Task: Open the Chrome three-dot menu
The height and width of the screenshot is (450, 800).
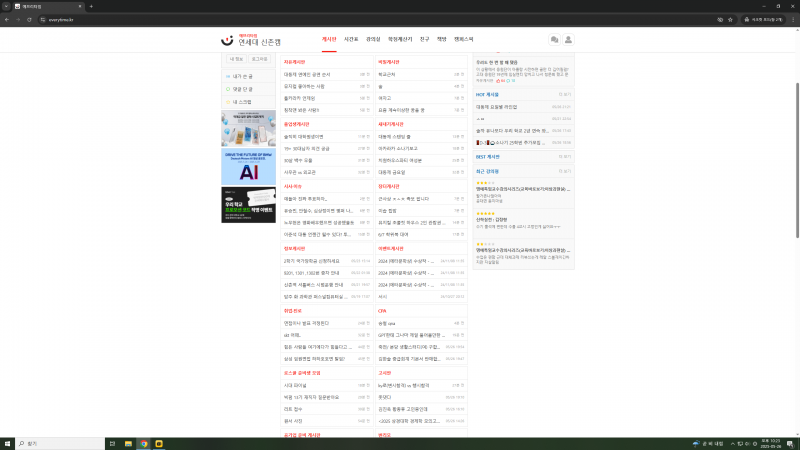Action: [x=793, y=20]
